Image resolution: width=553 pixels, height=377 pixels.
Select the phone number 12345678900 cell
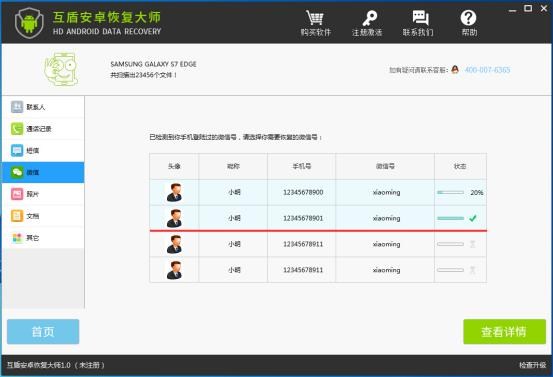tap(302, 193)
